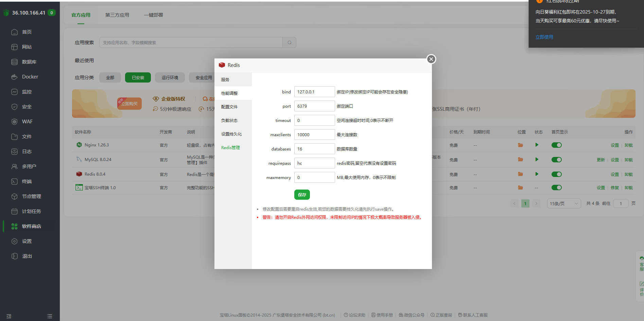Collapse the sidebar with bottom arrow icon

click(8, 316)
